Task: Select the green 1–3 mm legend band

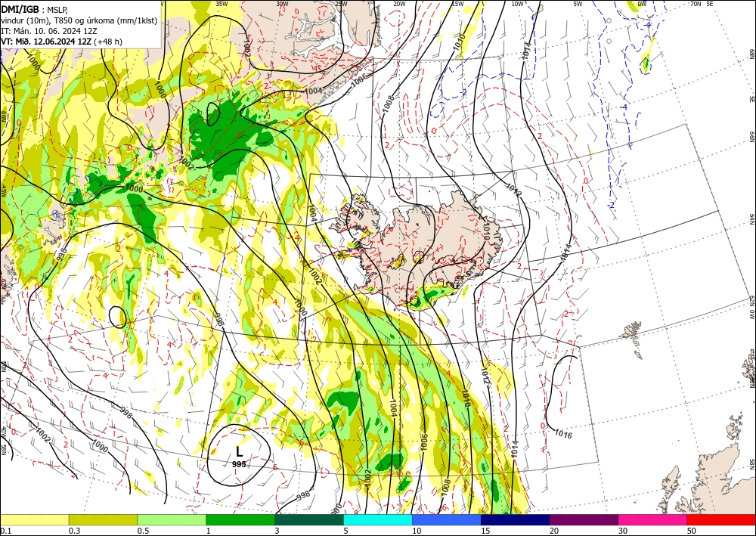Action: [240, 519]
